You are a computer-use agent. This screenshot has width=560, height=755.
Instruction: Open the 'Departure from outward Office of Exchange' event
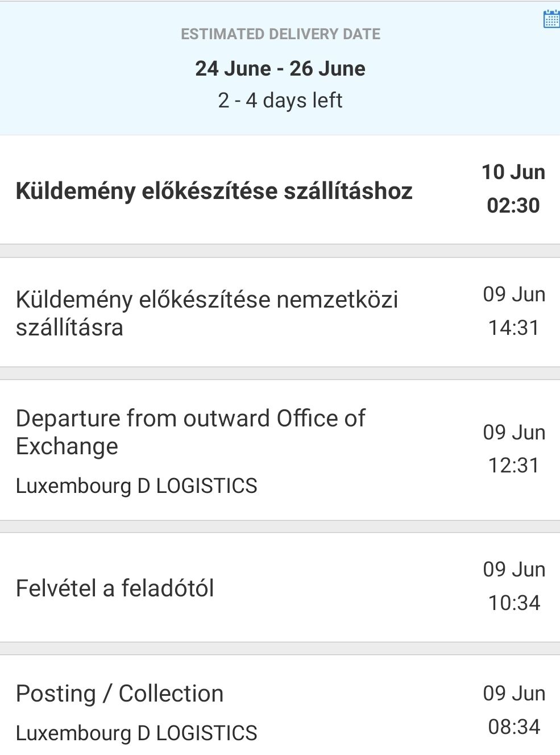pyautogui.click(x=280, y=450)
